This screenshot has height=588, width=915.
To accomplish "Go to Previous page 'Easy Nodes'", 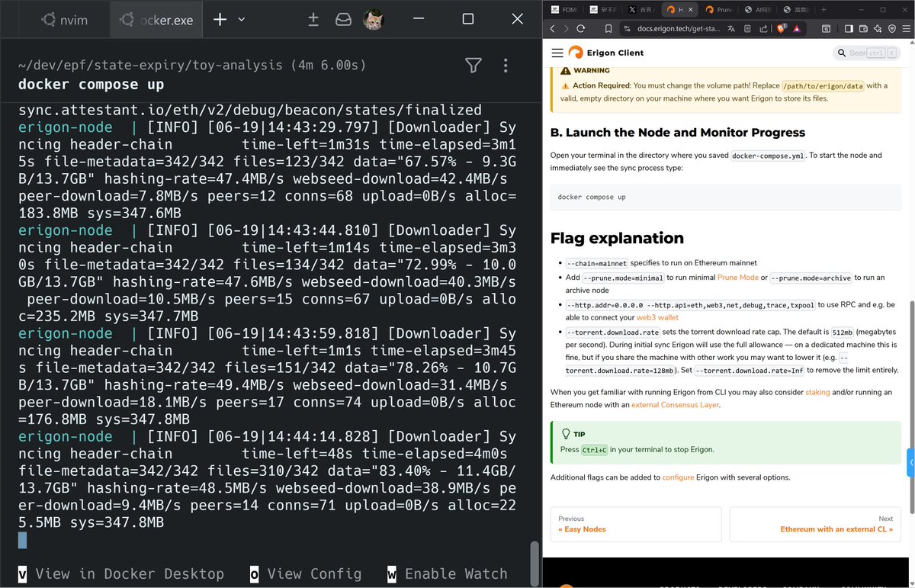I will (636, 524).
